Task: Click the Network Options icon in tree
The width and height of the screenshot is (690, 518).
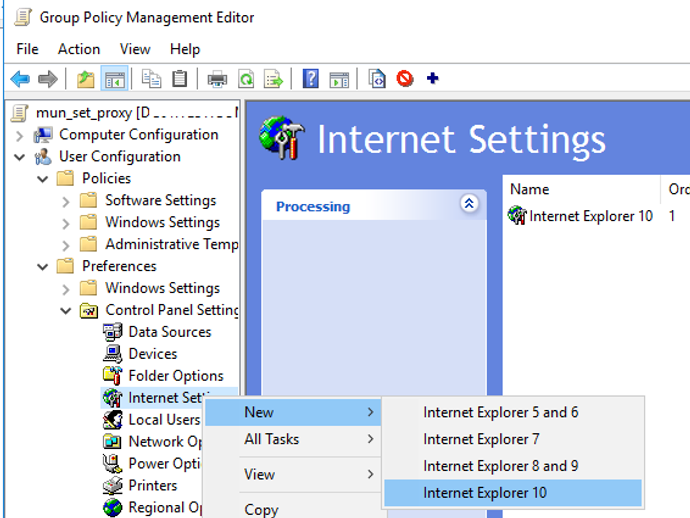Action: (112, 441)
